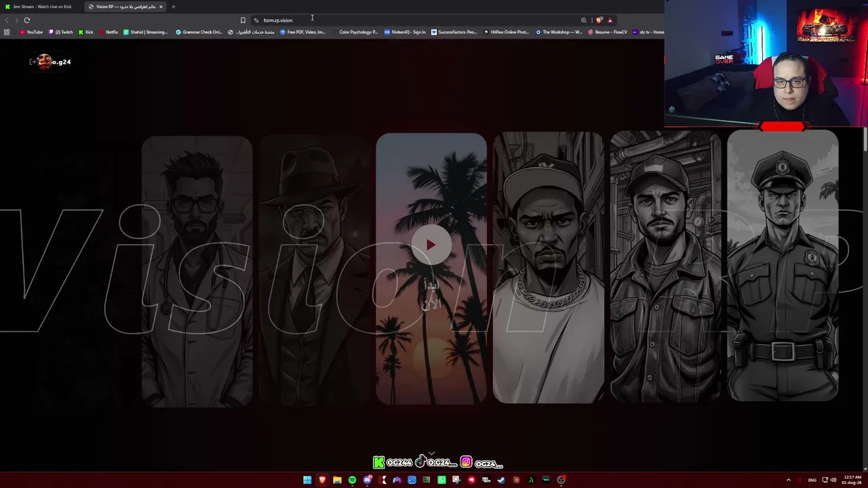Open the NielsenIQ Sign In bookmark
868x488 pixels.
[405, 32]
